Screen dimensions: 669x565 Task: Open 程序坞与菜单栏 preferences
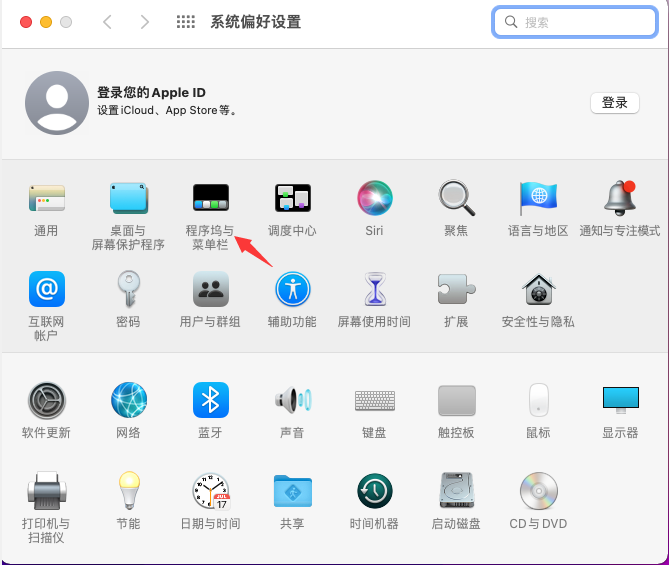click(x=211, y=198)
